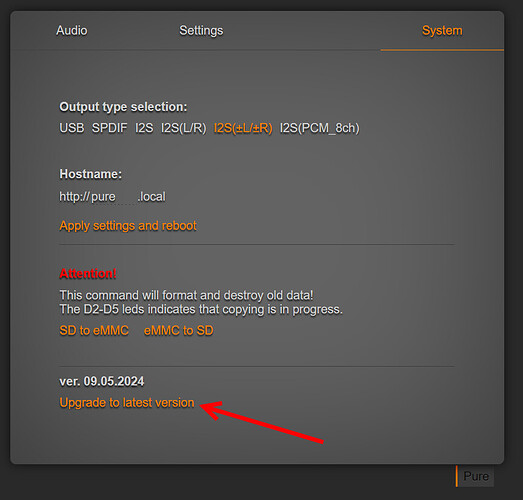Pick the plain I2S output option

[x=144, y=128]
